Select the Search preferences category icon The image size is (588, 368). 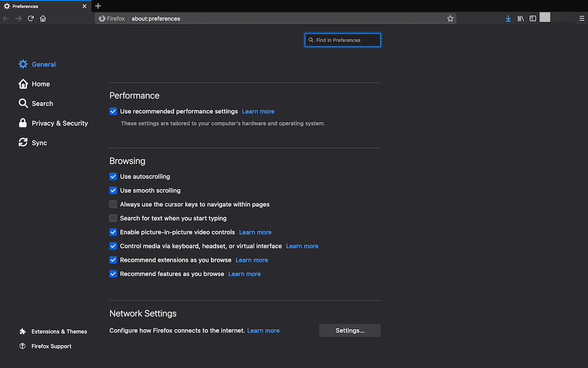pos(22,103)
